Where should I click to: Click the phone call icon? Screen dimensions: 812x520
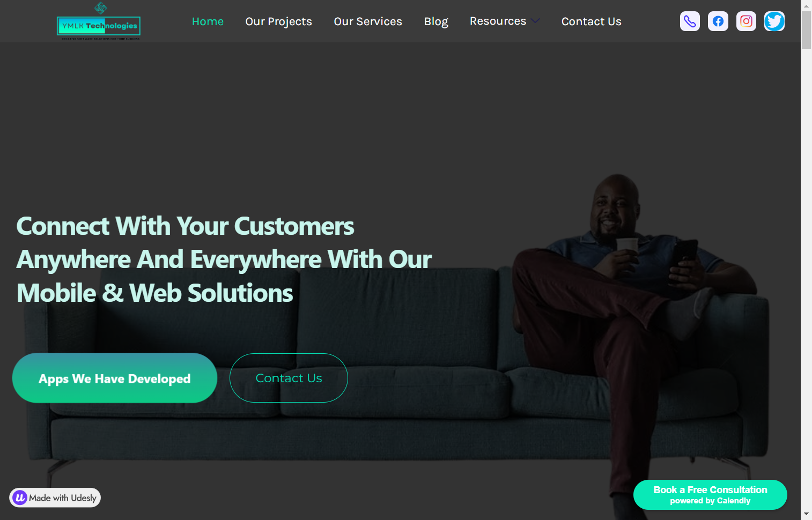point(690,21)
